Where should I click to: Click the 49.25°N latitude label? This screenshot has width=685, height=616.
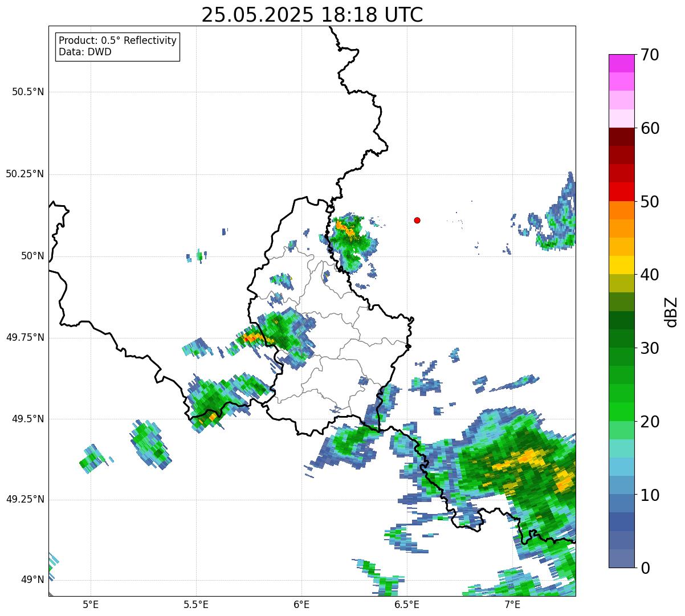coord(25,499)
